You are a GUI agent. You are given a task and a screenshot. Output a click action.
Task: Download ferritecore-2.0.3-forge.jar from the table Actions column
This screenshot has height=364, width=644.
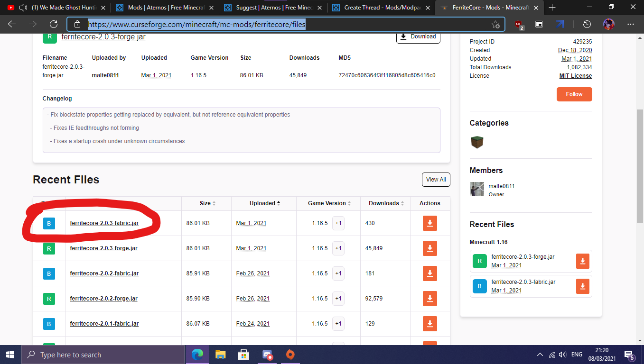coord(430,248)
